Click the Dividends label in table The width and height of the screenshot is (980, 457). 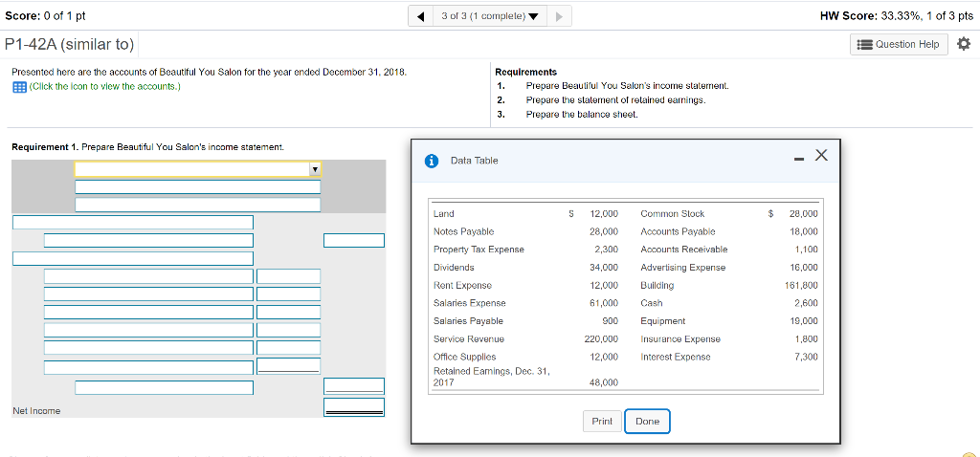click(x=454, y=267)
